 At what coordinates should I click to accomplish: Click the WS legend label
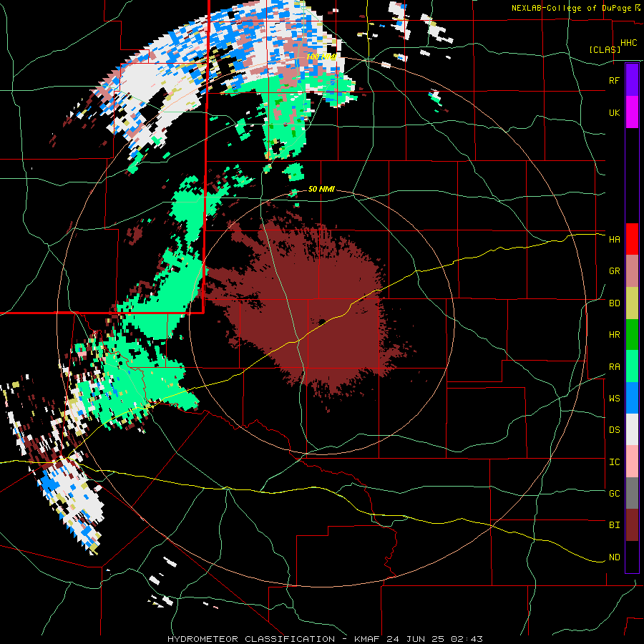coord(614,398)
